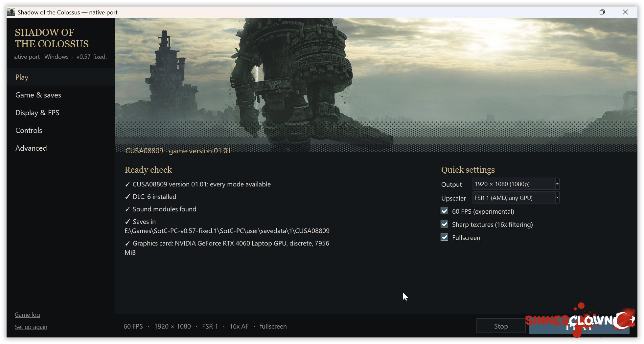Close the native port launcher window
This screenshot has height=344, width=644.
(625, 12)
